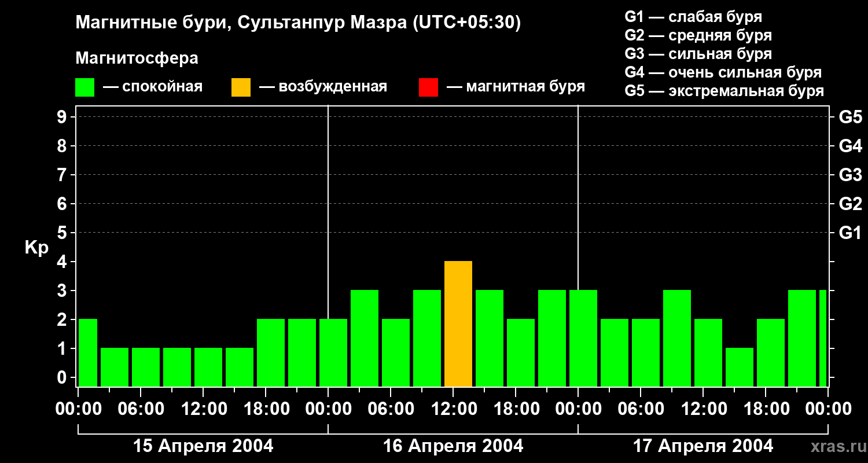The height and width of the screenshot is (463, 868).
Task: Click the 12:00 time label above 15 Апреля
Action: tap(203, 409)
